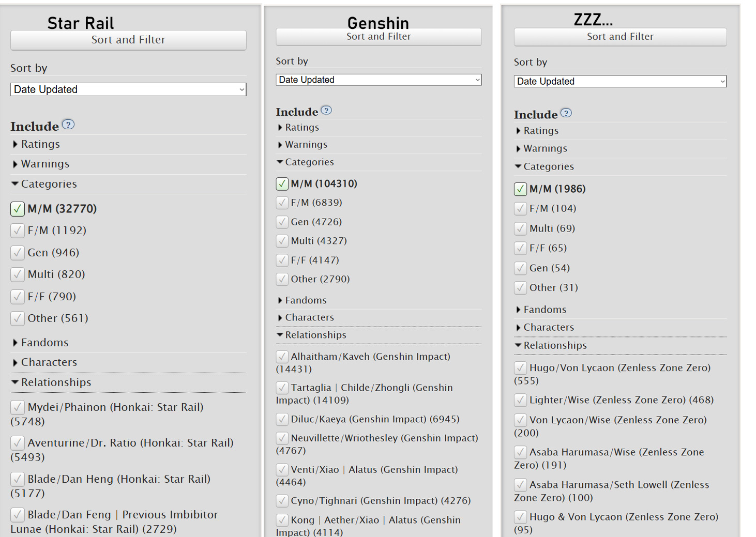Uncheck M/M (32770) in Star Rail
756x537 pixels.
18,209
